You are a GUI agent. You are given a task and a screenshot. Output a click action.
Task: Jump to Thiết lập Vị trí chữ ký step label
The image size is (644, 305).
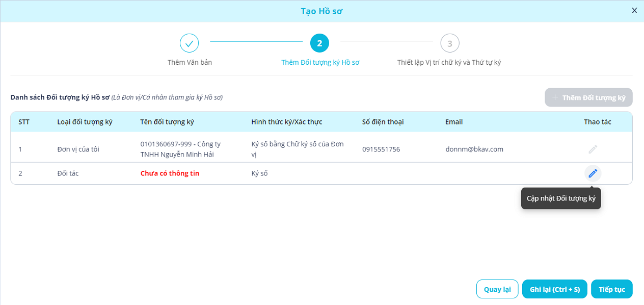pyautogui.click(x=449, y=63)
